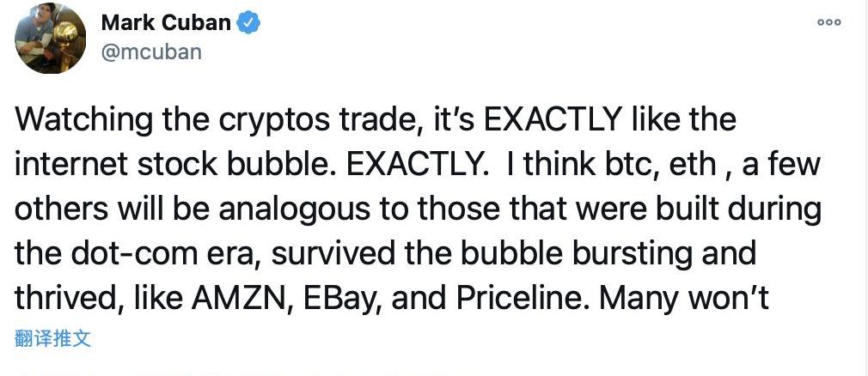Click the word Priceline in the tweet

[523, 298]
